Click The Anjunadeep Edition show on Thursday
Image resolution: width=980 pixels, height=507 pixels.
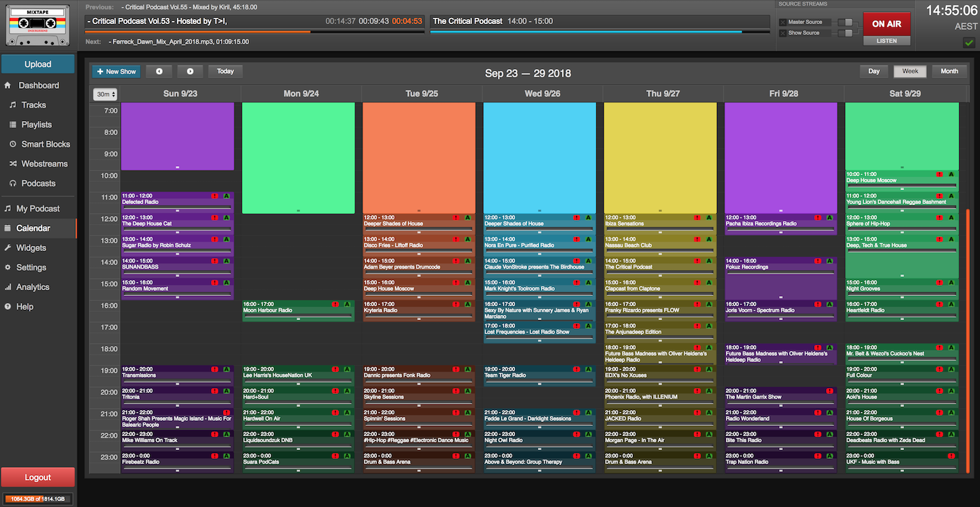coord(660,333)
